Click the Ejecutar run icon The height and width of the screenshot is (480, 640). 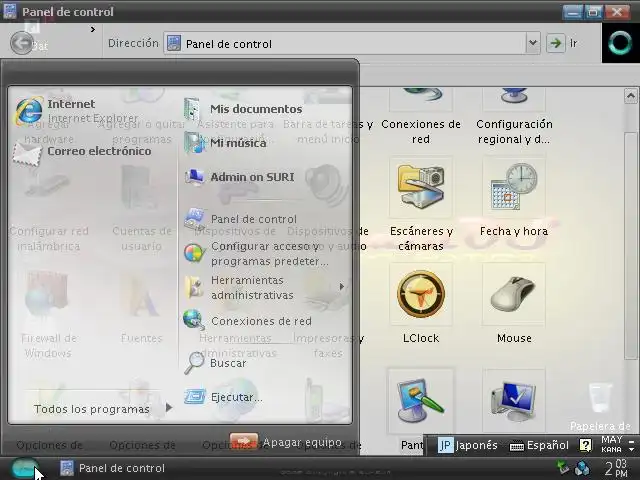coord(194,396)
